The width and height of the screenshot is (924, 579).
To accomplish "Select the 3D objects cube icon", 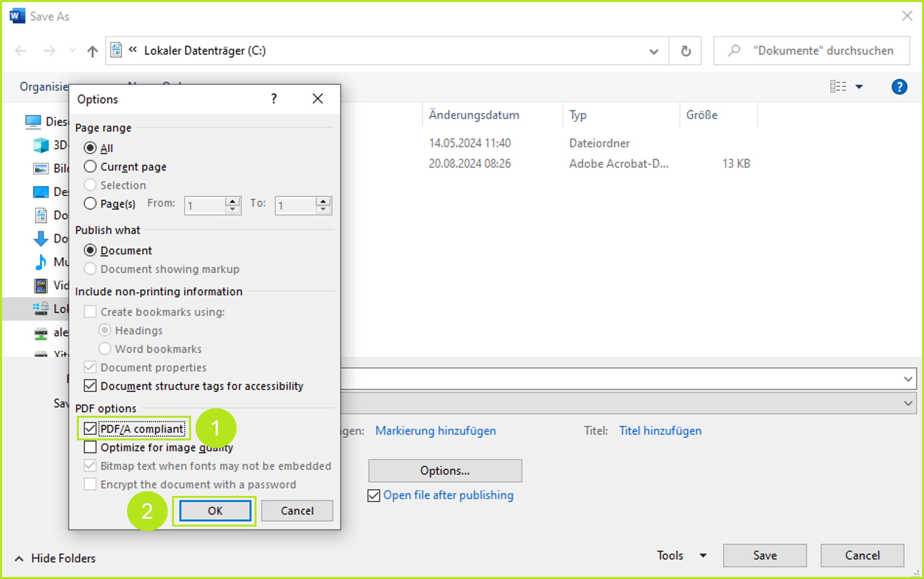I will point(41,145).
